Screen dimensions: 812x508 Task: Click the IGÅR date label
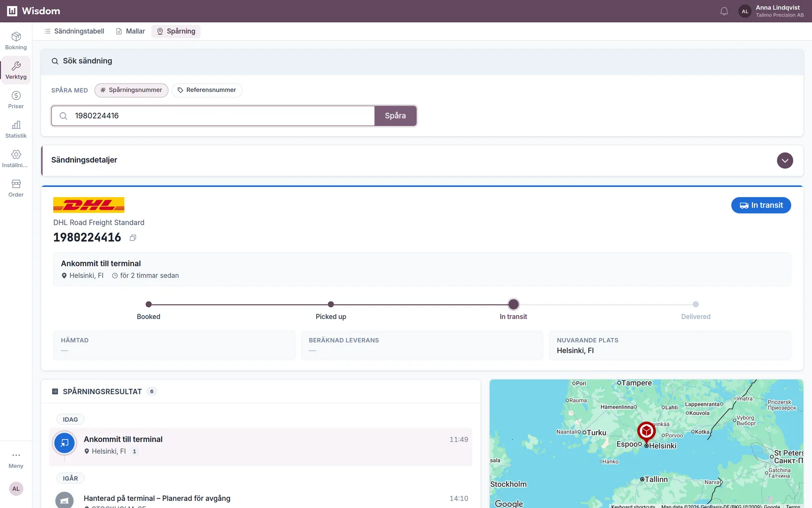click(71, 479)
